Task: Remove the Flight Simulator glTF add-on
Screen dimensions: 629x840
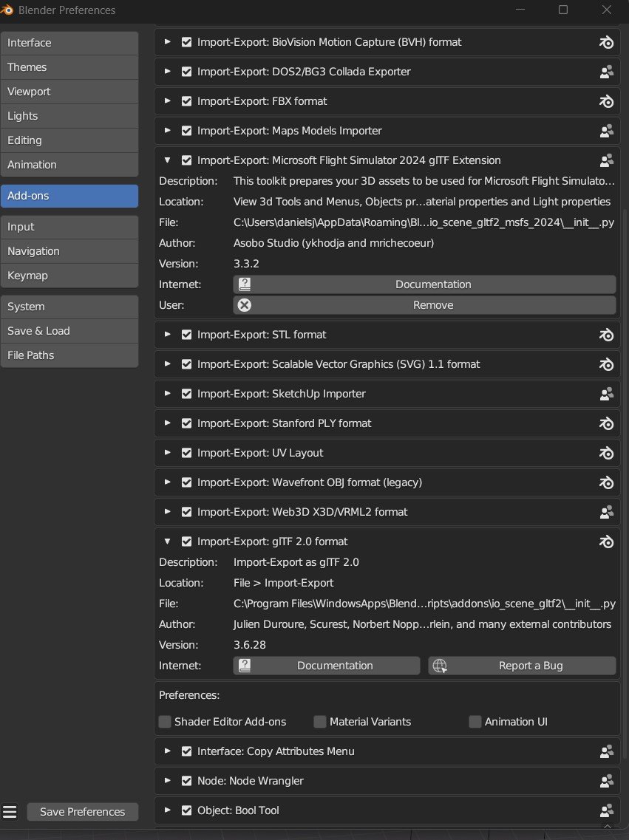Action: (x=424, y=305)
